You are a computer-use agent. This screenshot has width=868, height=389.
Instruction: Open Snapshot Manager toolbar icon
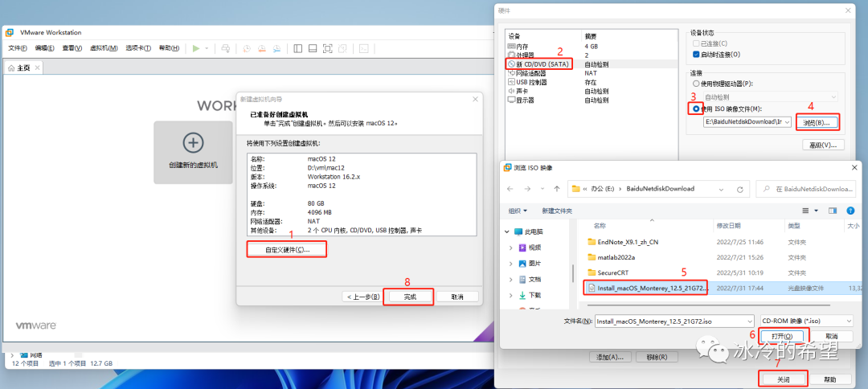point(276,48)
